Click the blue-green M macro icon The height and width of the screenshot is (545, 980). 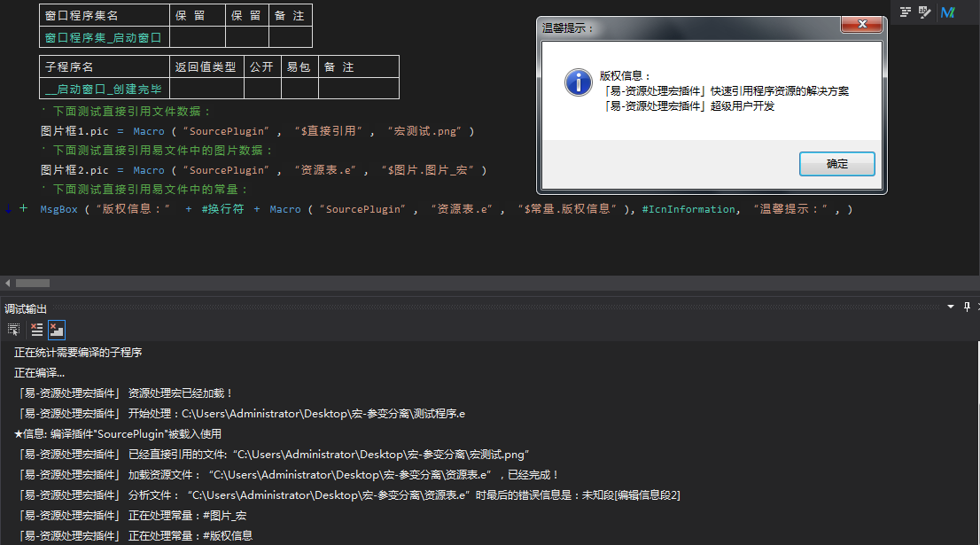pyautogui.click(x=947, y=12)
